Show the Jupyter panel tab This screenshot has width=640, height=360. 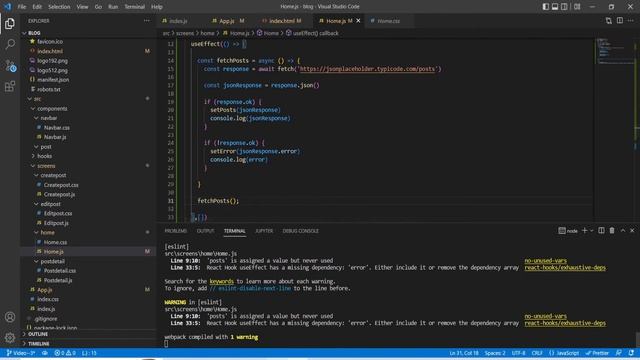[264, 231]
